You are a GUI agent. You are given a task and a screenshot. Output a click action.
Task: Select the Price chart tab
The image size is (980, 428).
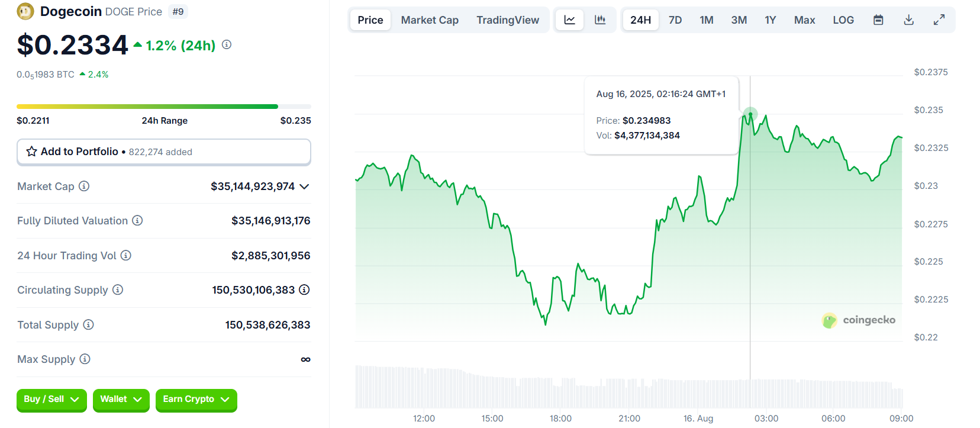coord(370,20)
